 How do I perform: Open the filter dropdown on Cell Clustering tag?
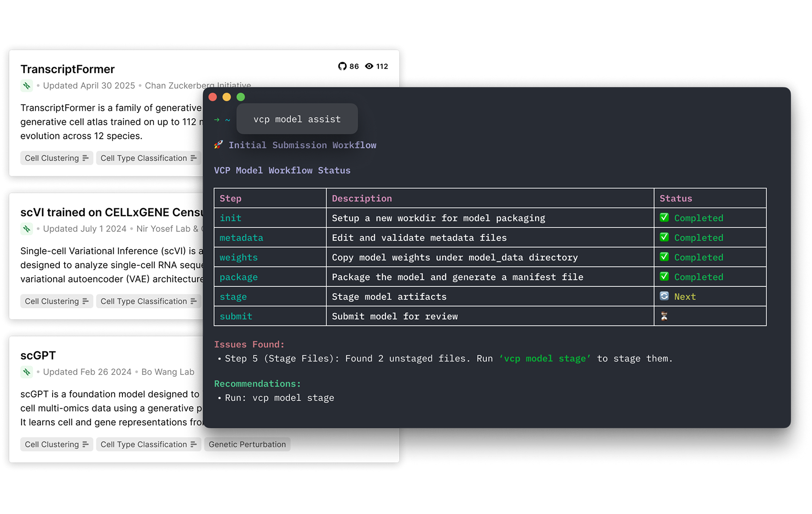click(85, 158)
